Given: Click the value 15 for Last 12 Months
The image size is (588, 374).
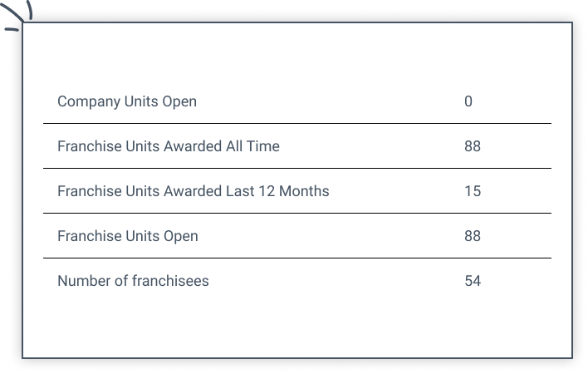Looking at the screenshot, I should point(473,191).
